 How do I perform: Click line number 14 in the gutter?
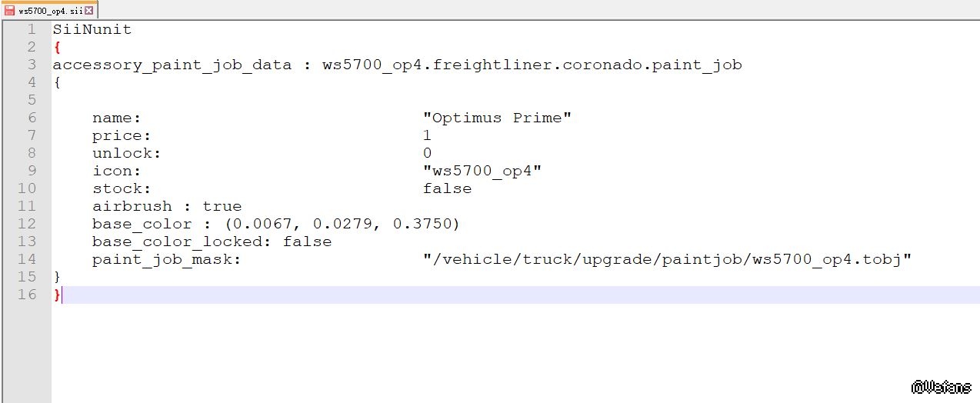(27, 259)
